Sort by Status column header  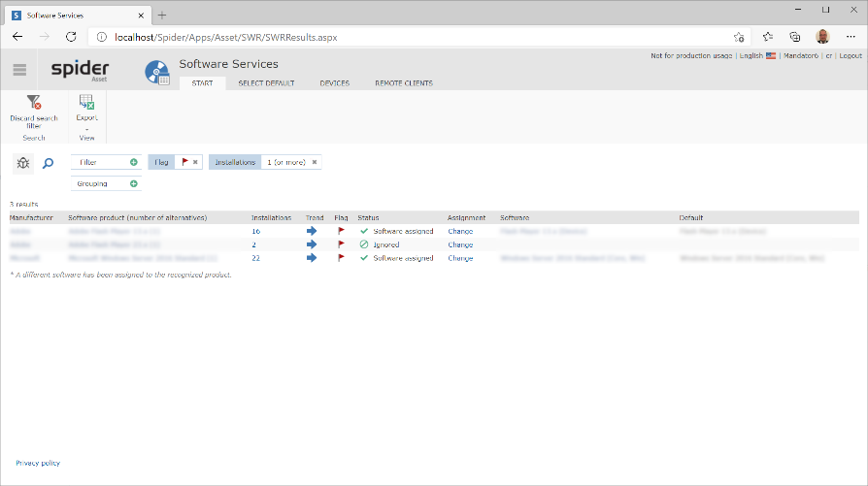(368, 218)
